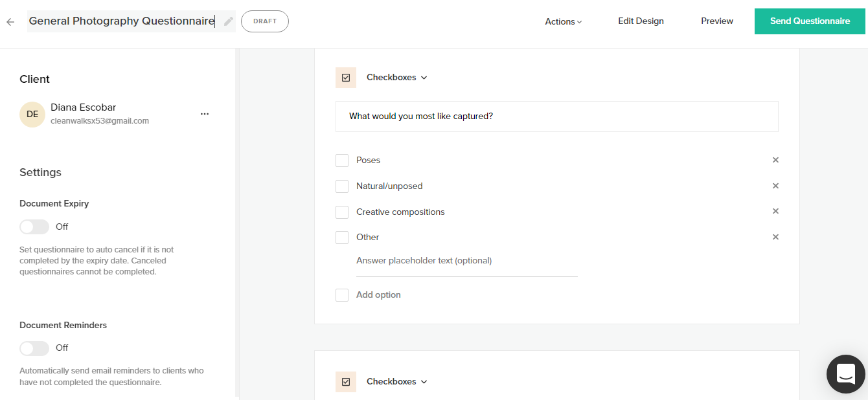The height and width of the screenshot is (400, 868).
Task: Go back using the left arrow icon
Action: 10,21
